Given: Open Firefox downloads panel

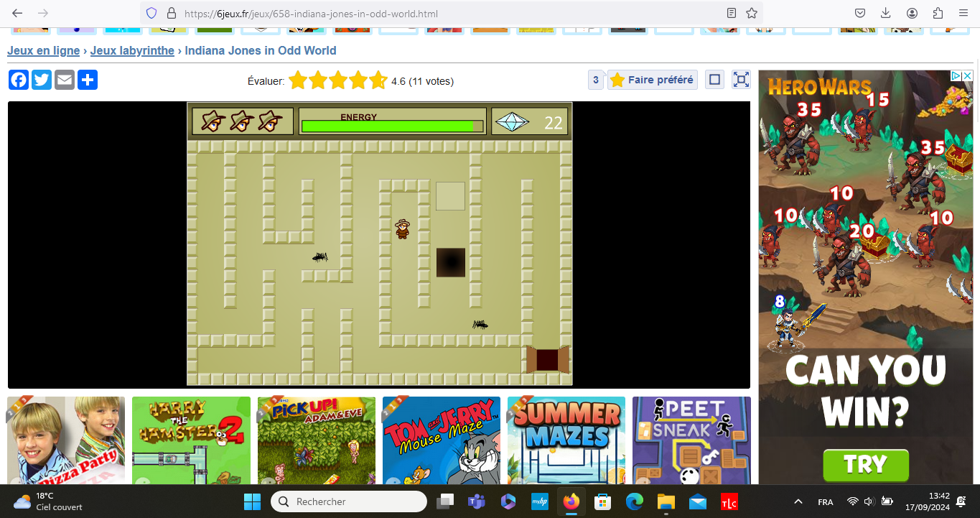Looking at the screenshot, I should 886,13.
